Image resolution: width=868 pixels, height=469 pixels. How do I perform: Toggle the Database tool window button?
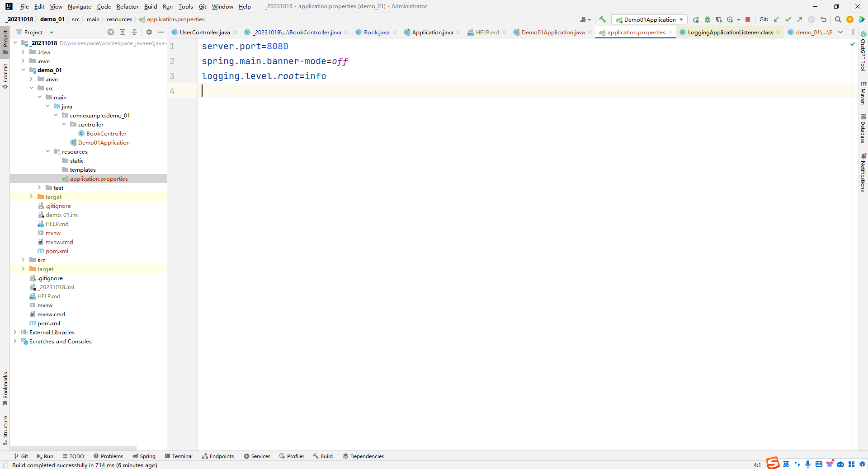coord(863,128)
